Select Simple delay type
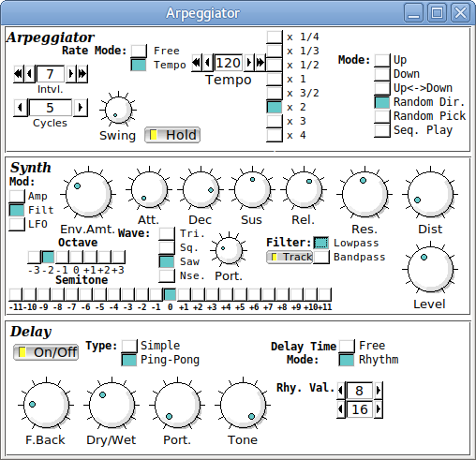This screenshot has width=476, height=460. pos(129,346)
